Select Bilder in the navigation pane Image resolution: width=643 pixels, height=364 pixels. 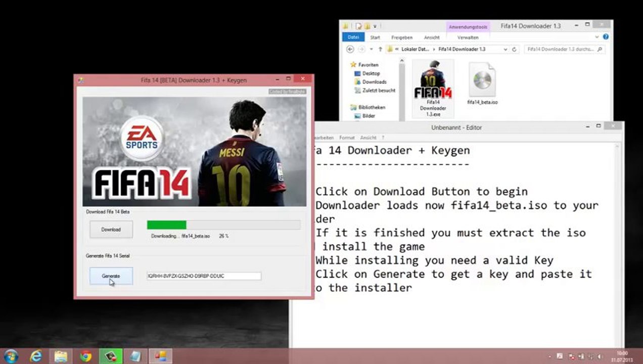tap(369, 116)
